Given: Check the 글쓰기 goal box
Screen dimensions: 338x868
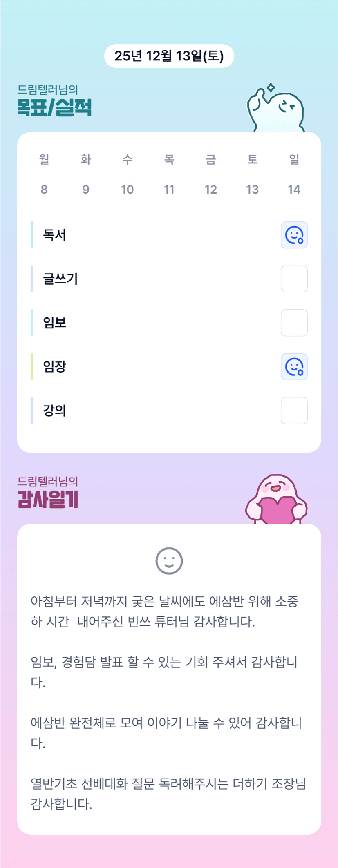Looking at the screenshot, I should point(294,279).
